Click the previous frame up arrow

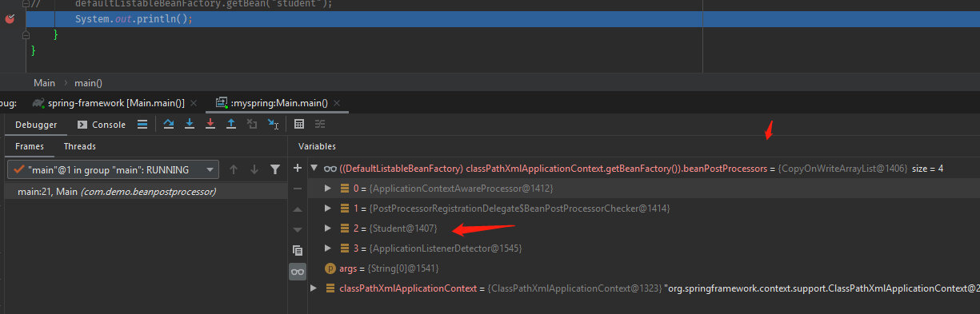point(234,169)
